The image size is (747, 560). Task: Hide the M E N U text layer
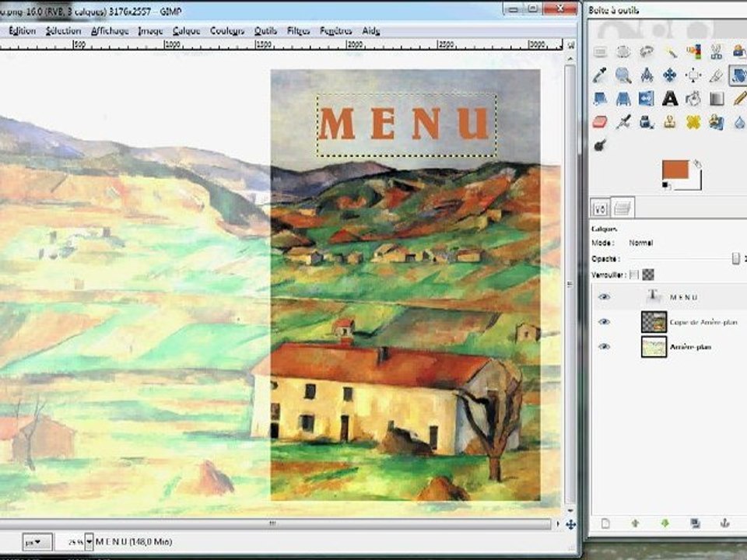(604, 297)
